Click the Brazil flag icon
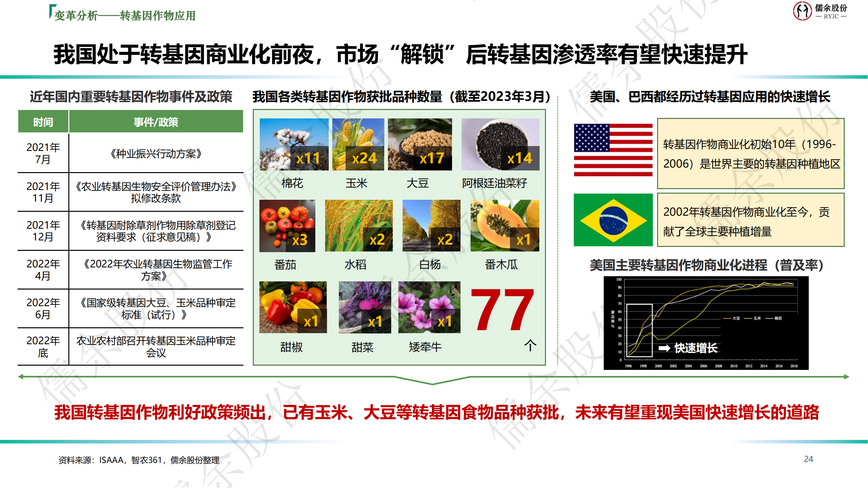Screen dimensions: 868x488 coord(613,220)
